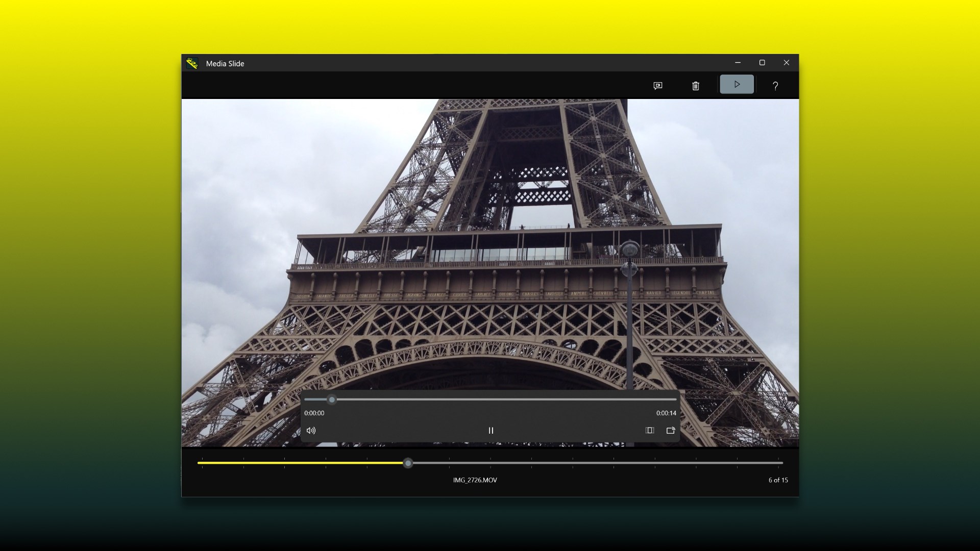Minimize the Media Slide window

738,63
